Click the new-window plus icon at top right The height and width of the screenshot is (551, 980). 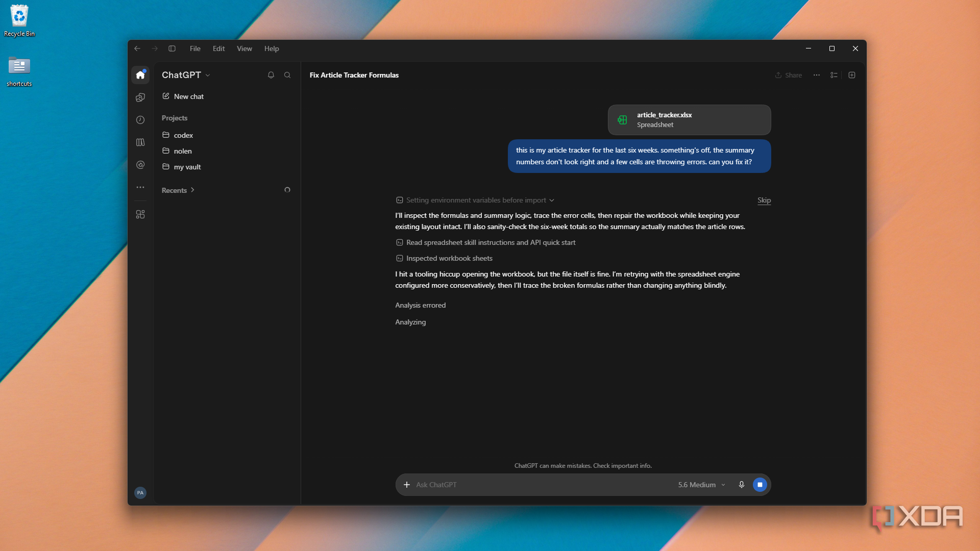click(852, 75)
